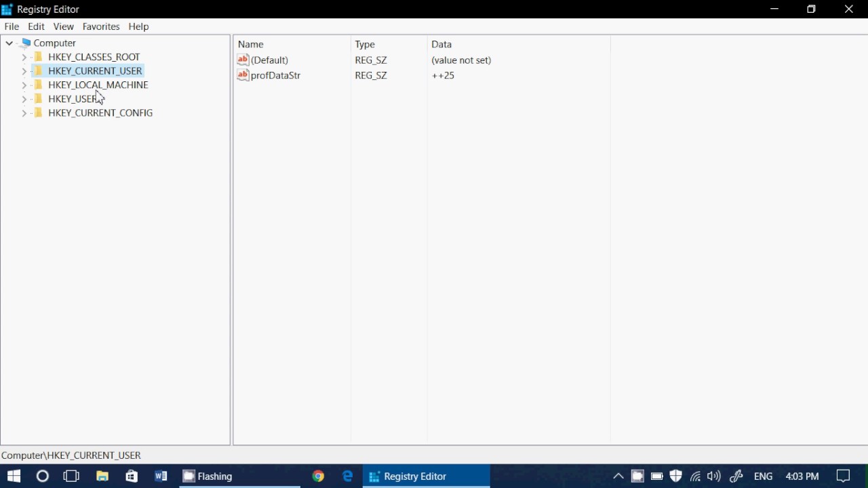This screenshot has height=488, width=868.
Task: Open Windows Ink Workspace pen icon
Action: click(736, 476)
